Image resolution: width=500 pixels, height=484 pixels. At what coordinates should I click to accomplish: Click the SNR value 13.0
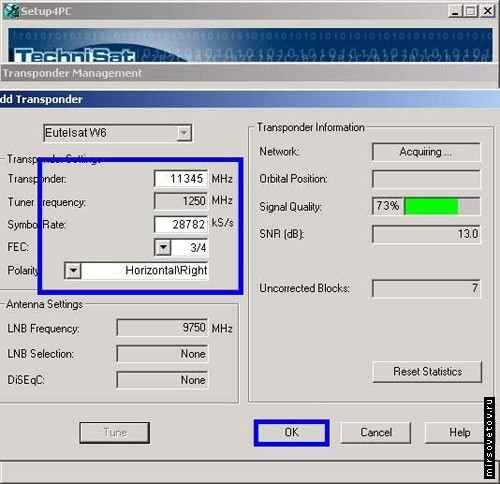[426, 234]
